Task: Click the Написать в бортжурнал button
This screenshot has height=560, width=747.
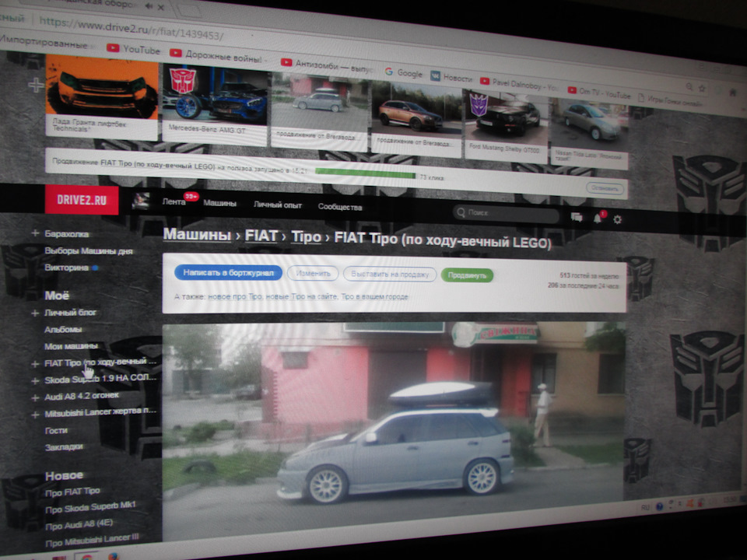Action: (228, 272)
